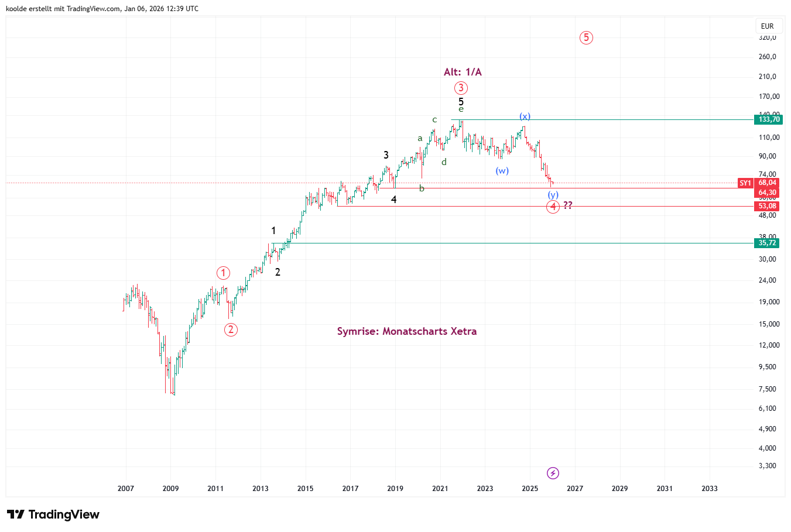Select the blue (w) wave label
This screenshot has width=791, height=532.
(x=502, y=171)
